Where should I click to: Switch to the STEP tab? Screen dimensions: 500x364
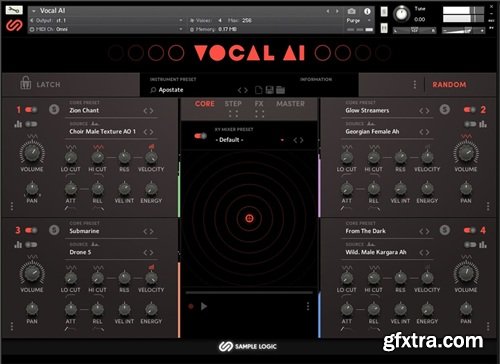(233, 104)
